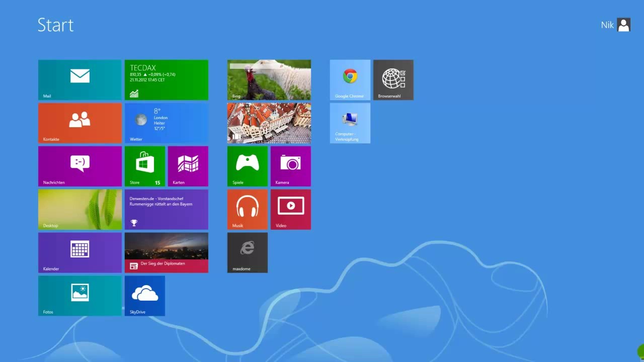
Task: Open the Wetter London weather tile
Action: coord(167,123)
